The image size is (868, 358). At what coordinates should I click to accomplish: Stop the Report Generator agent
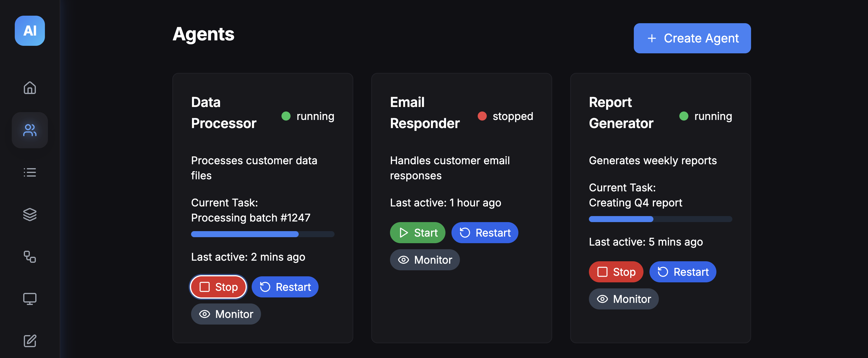[x=616, y=272]
